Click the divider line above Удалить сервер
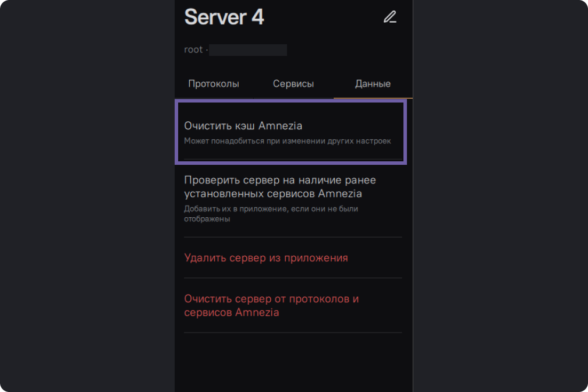Image resolution: width=588 pixels, height=392 pixels. [x=293, y=237]
